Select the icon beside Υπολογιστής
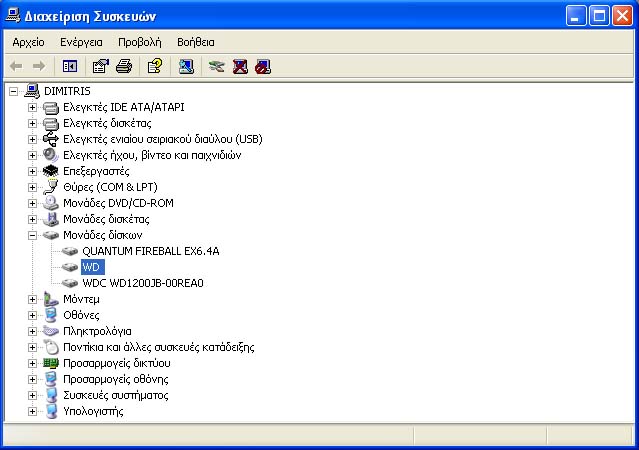 click(51, 411)
